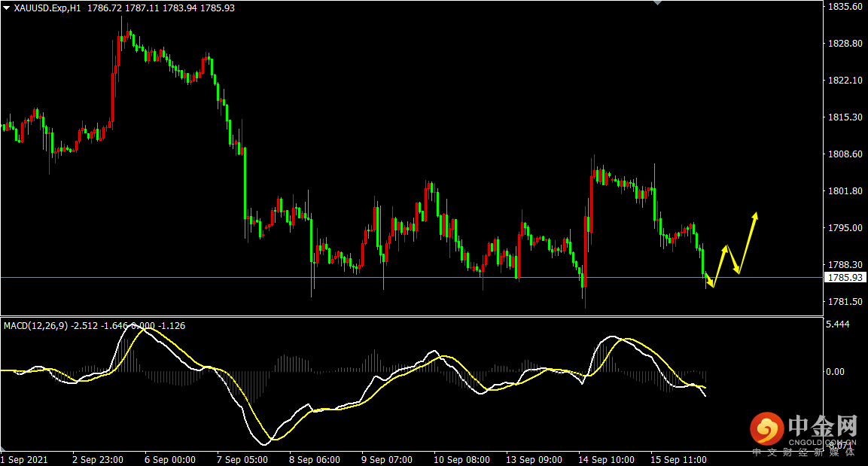Image resolution: width=868 pixels, height=466 pixels.
Task: Select the tall yellow upward arrow drawing
Action: coord(748,243)
